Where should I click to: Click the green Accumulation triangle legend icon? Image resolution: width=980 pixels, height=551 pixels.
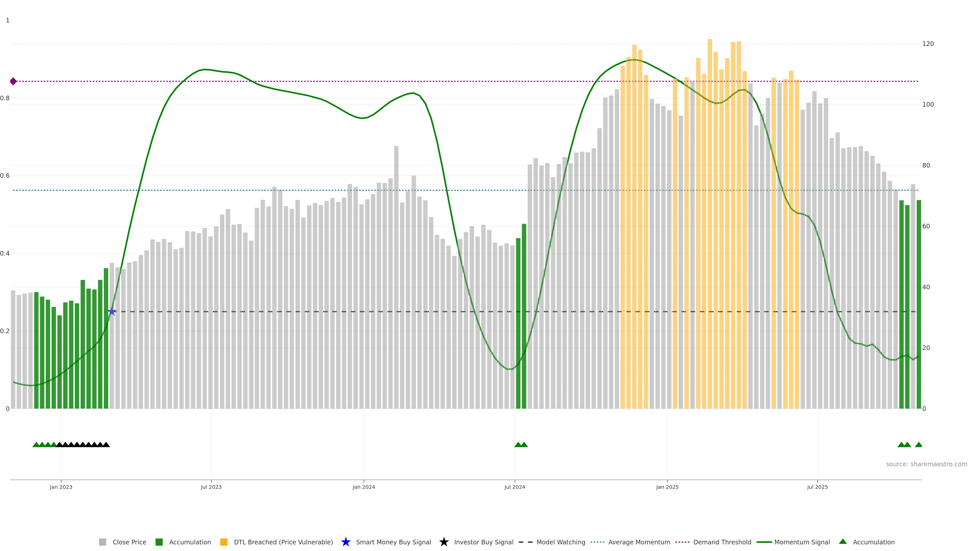(843, 542)
